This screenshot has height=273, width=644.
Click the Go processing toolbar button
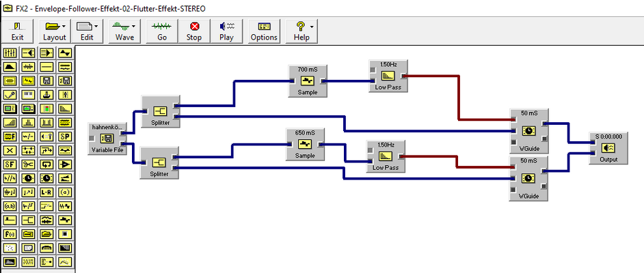click(x=162, y=31)
